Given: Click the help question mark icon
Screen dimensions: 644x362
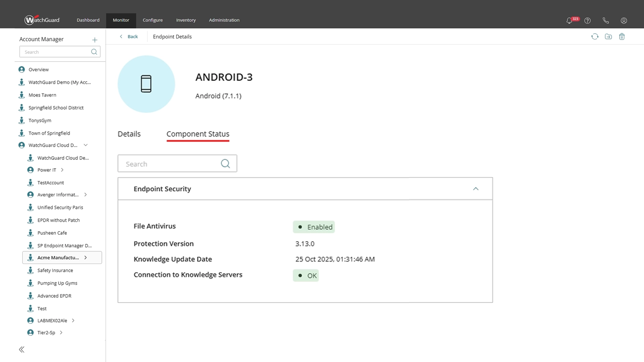Looking at the screenshot, I should pos(587,20).
